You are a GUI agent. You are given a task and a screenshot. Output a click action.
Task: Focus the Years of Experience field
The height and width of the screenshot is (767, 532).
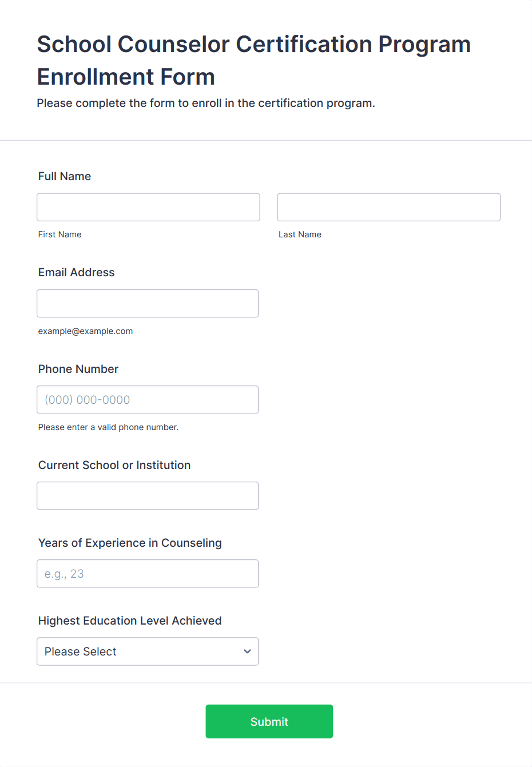click(x=148, y=574)
